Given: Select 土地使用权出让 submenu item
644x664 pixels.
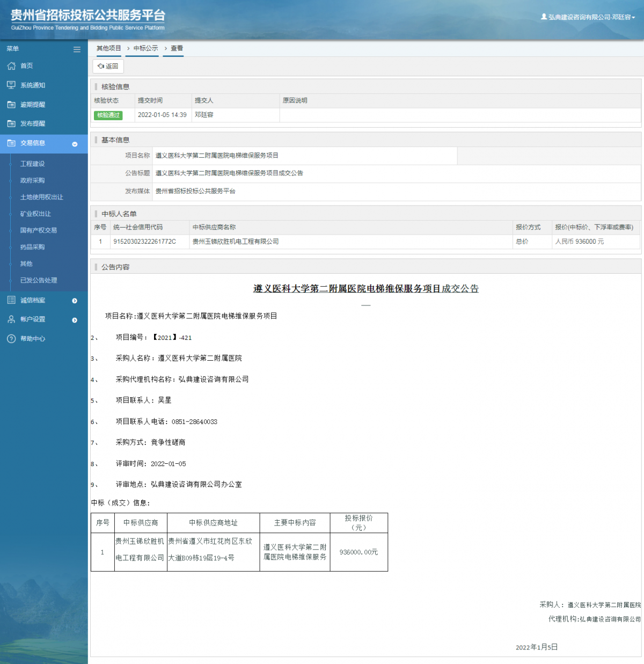Looking at the screenshot, I should click(42, 197).
